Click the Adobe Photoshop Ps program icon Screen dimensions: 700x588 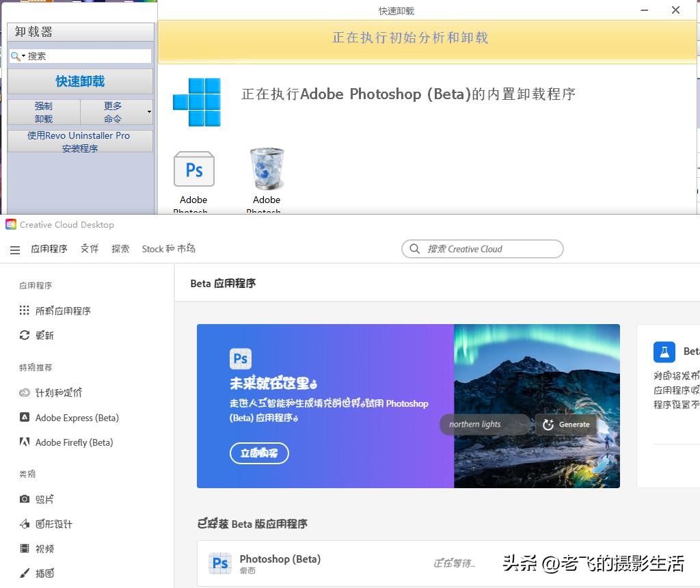coord(193,169)
